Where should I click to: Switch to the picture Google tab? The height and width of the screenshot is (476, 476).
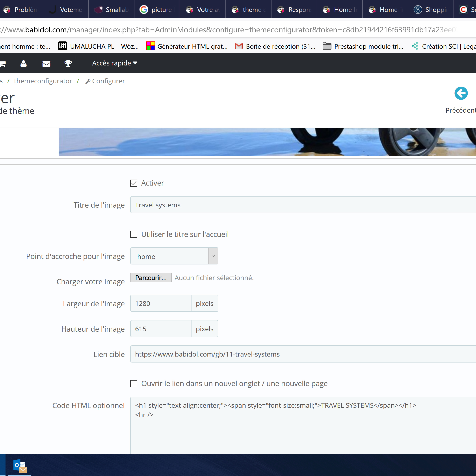(157, 9)
